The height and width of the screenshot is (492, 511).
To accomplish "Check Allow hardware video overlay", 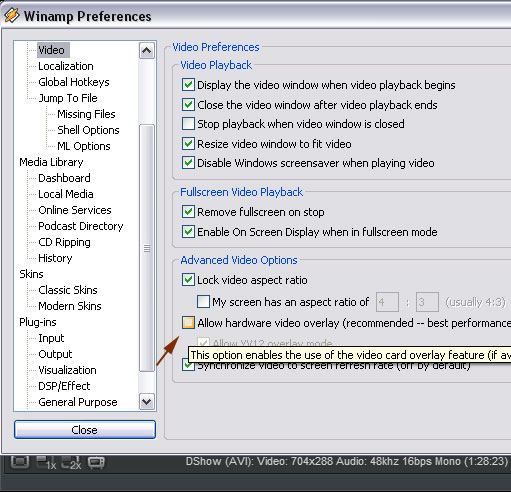I will (188, 322).
